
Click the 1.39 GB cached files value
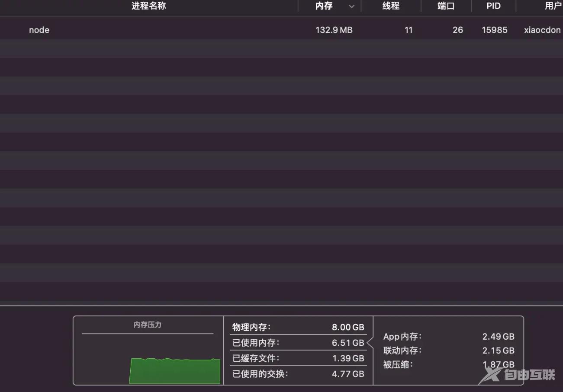pos(348,358)
